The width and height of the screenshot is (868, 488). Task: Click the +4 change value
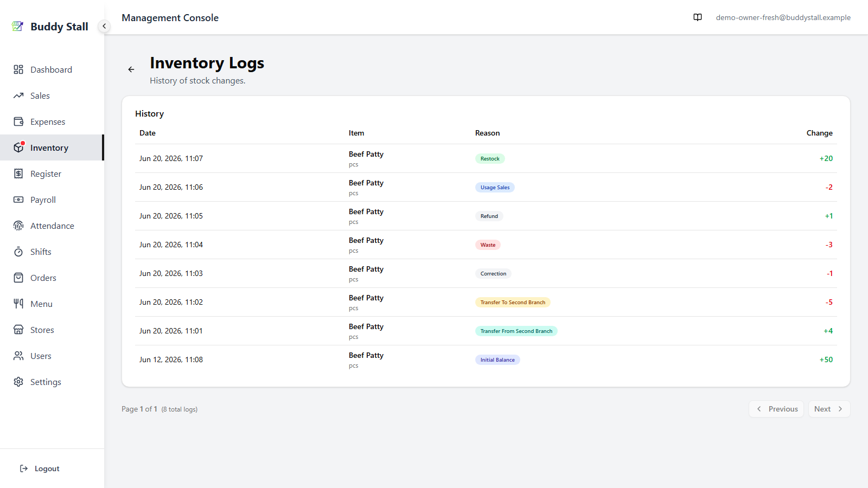coord(828,331)
